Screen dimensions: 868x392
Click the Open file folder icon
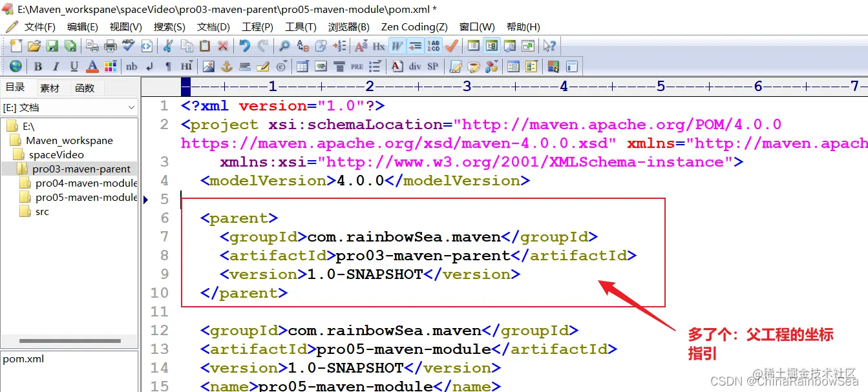[x=34, y=46]
